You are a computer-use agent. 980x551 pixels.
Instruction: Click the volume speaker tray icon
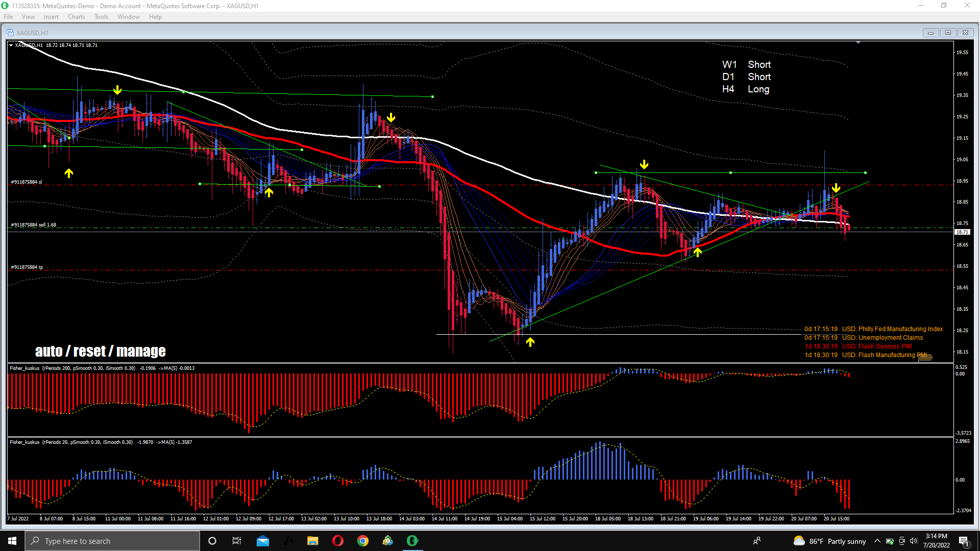[x=914, y=541]
